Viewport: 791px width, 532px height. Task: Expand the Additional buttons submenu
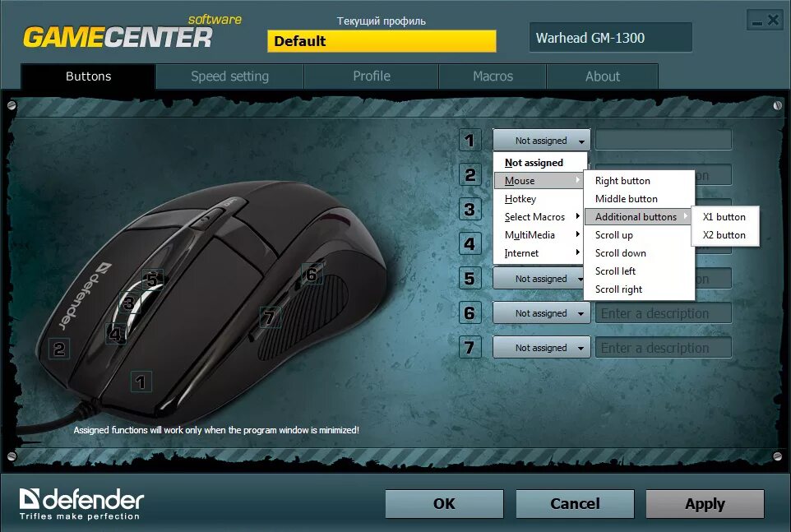pos(638,217)
